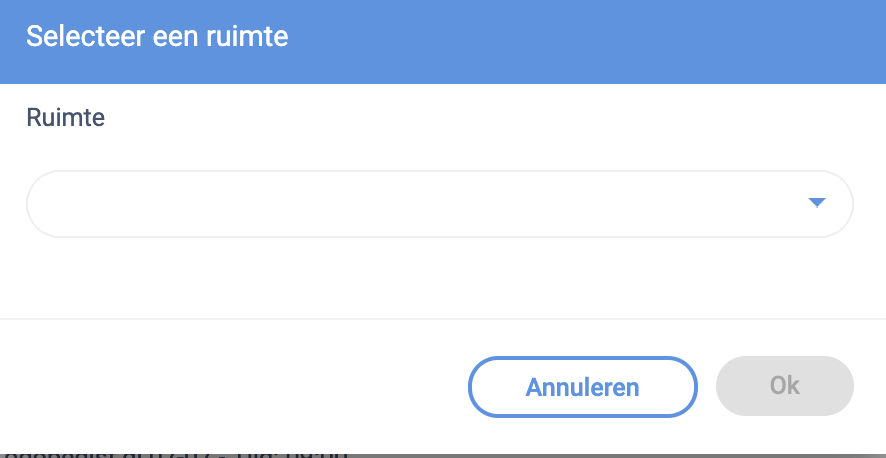Screen dimensions: 886x458
Task: Focus the Ruimte combo box
Action: [440, 204]
